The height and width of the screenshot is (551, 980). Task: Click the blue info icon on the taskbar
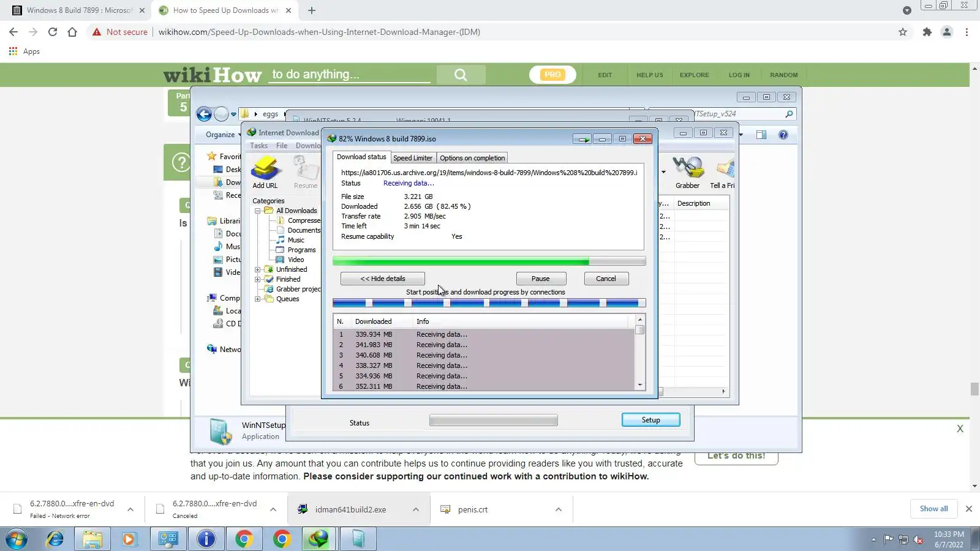pyautogui.click(x=206, y=539)
